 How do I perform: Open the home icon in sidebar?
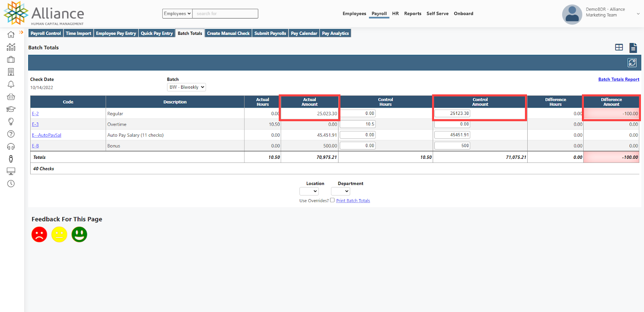11,35
